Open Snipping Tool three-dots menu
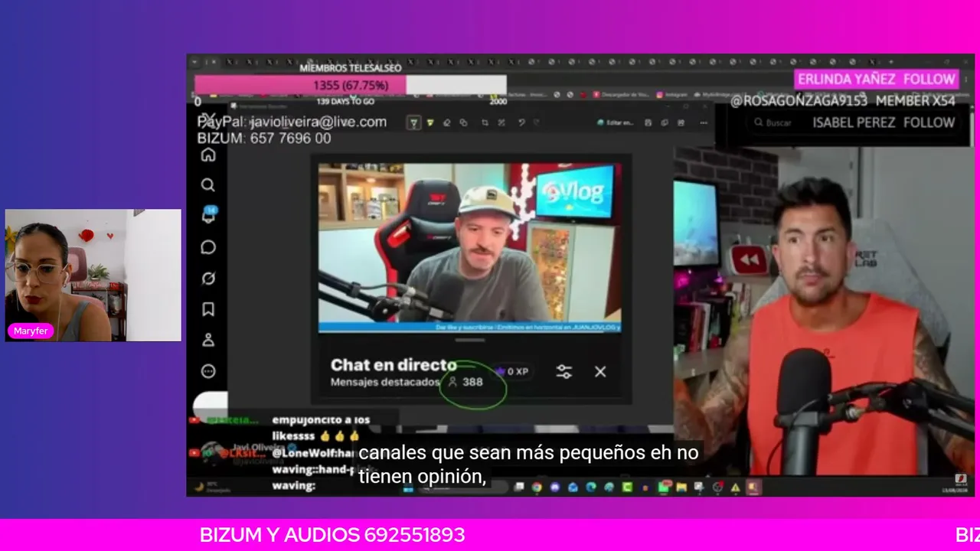The height and width of the screenshot is (551, 980). coord(704,123)
